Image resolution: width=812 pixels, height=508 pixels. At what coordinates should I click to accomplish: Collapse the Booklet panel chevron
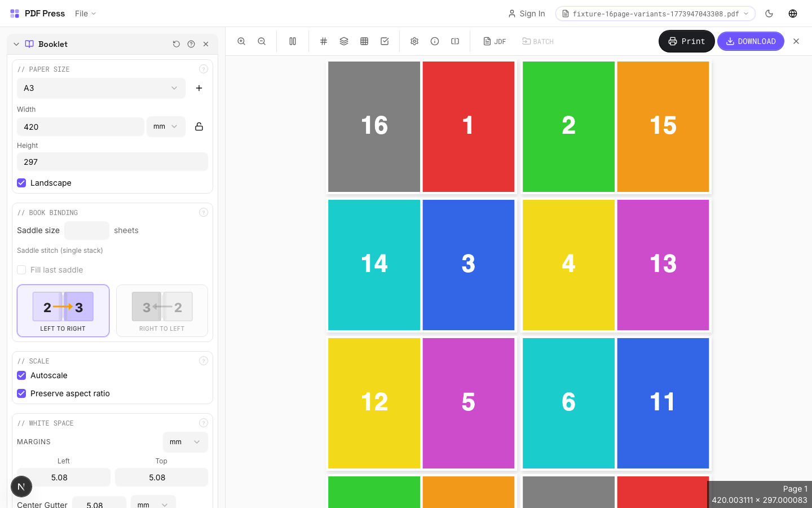pyautogui.click(x=16, y=44)
